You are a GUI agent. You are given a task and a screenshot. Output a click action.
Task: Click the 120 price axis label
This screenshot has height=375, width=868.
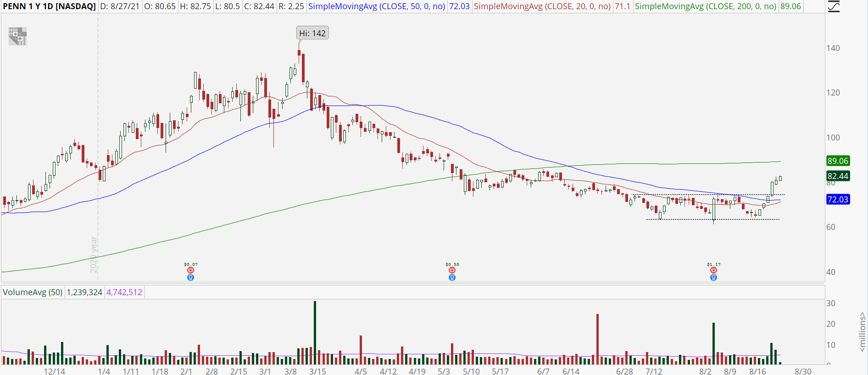[x=833, y=93]
